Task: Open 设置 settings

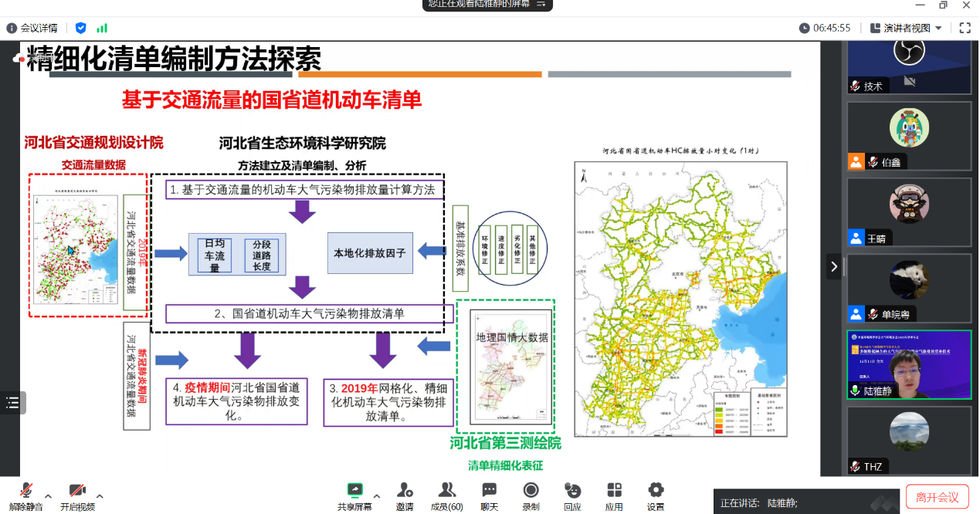Action: coord(656,496)
